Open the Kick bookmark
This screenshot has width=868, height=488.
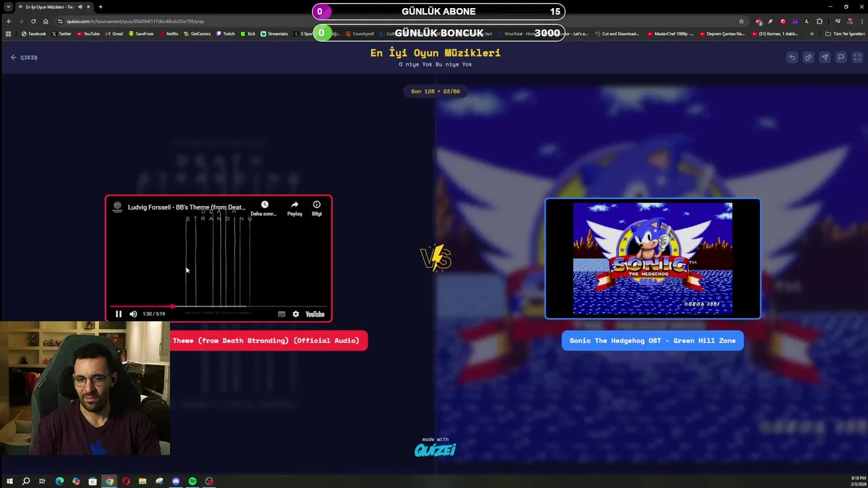click(248, 34)
